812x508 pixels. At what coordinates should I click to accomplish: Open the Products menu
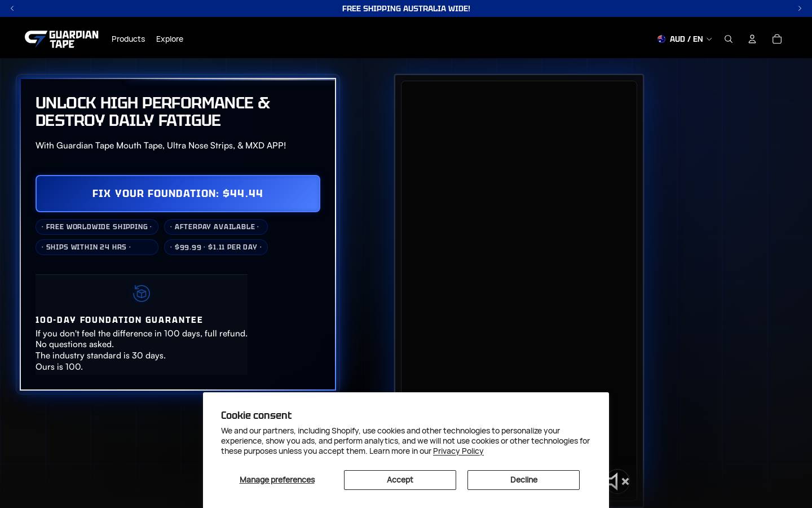coord(128,39)
